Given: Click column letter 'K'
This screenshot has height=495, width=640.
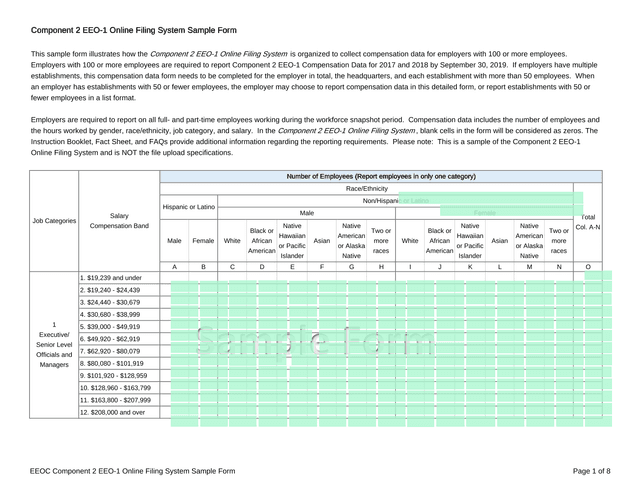Looking at the screenshot, I should (470, 267).
